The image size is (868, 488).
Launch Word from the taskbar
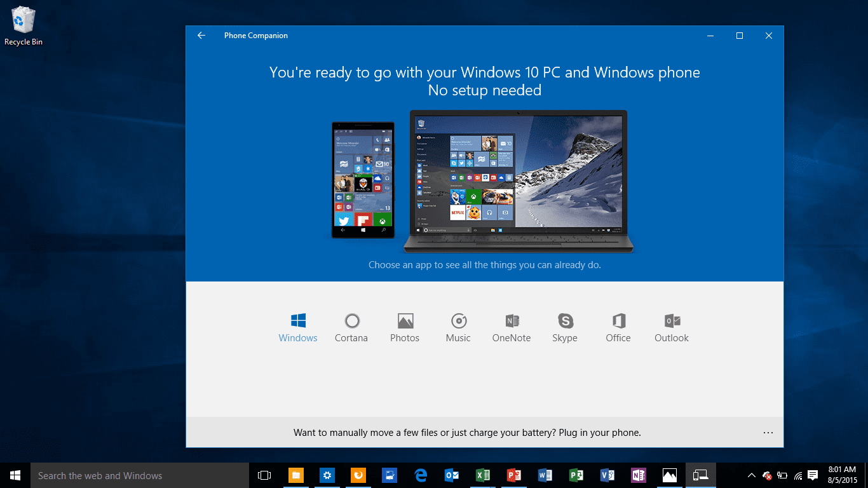pos(545,475)
